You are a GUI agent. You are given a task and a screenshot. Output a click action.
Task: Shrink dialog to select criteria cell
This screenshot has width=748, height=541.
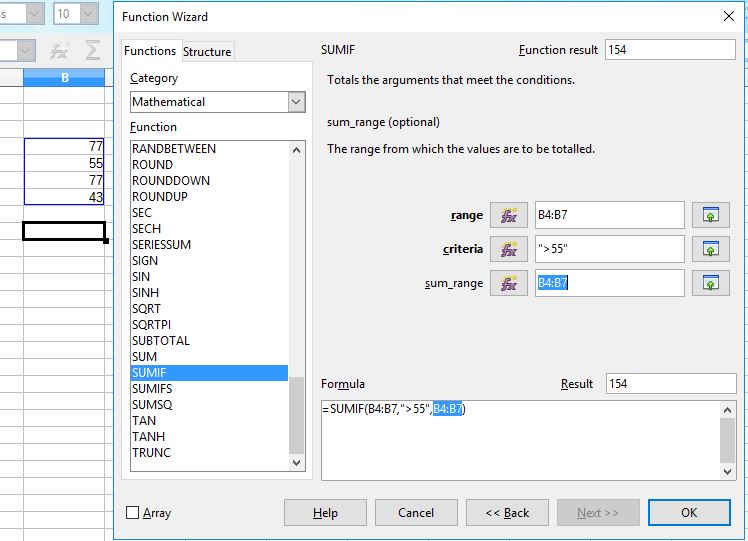point(710,249)
